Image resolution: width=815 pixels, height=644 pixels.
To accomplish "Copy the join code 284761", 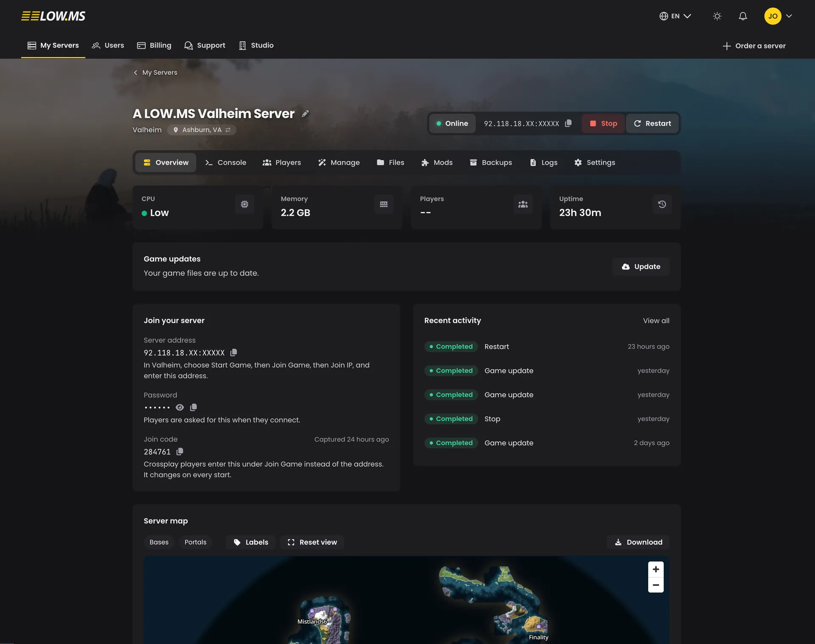I will pyautogui.click(x=180, y=451).
